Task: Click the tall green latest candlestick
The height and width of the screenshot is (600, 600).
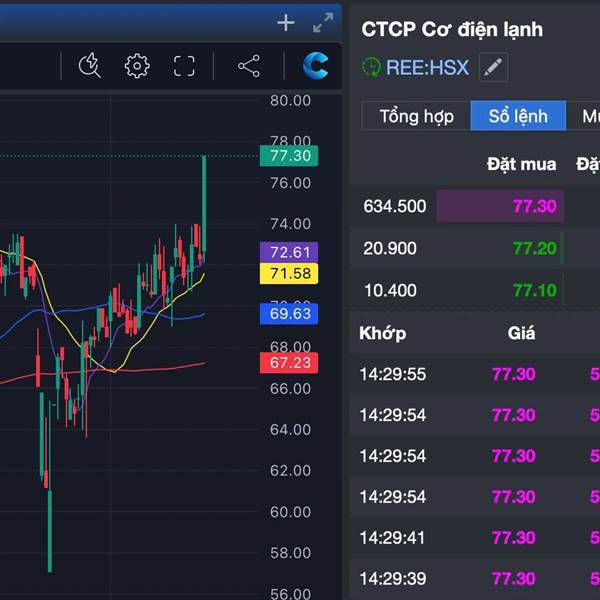Action: point(204,207)
